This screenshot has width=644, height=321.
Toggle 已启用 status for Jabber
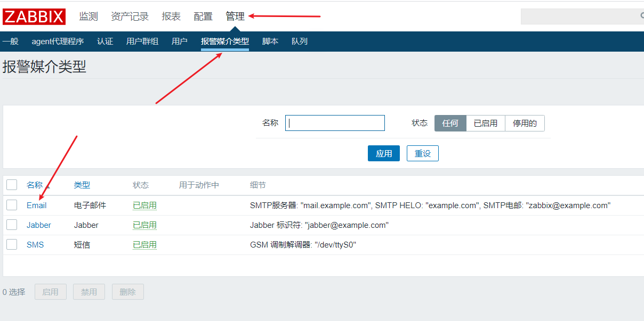coord(144,225)
